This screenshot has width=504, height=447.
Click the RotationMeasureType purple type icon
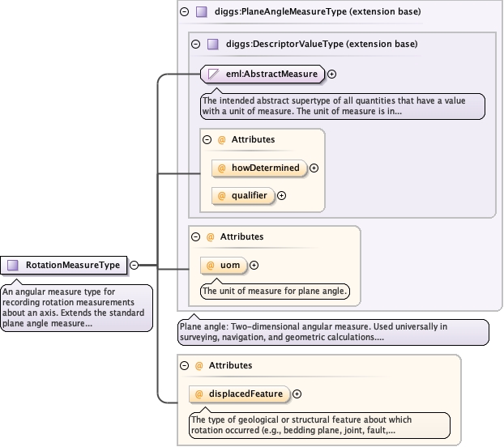(x=13, y=265)
